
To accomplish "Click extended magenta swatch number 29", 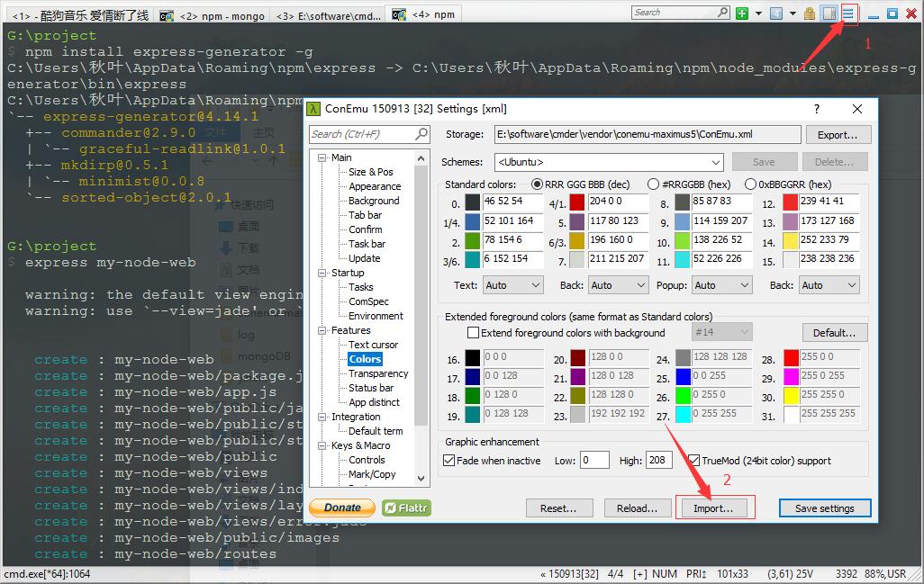I will point(791,375).
